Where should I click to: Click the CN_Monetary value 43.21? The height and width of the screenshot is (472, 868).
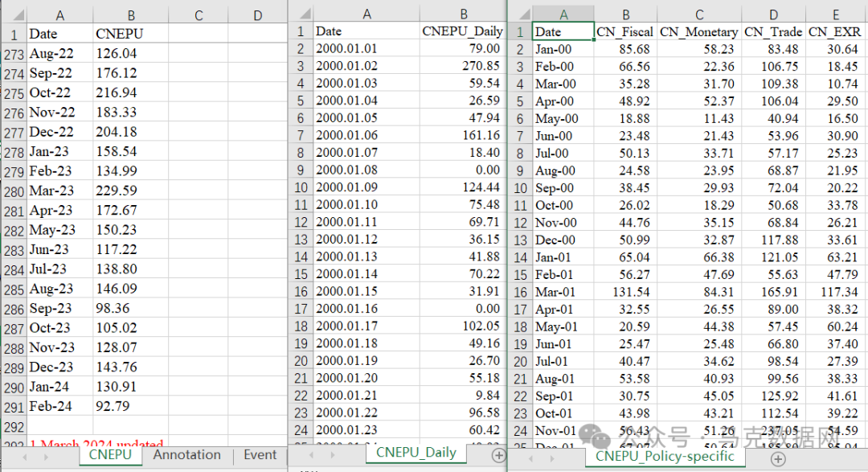(x=699, y=413)
